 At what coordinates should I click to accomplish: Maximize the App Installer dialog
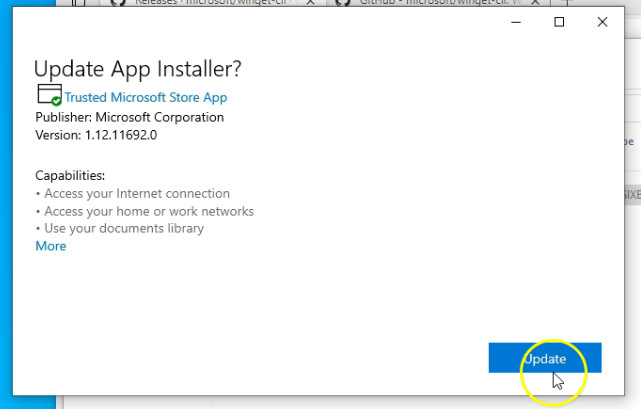(559, 22)
